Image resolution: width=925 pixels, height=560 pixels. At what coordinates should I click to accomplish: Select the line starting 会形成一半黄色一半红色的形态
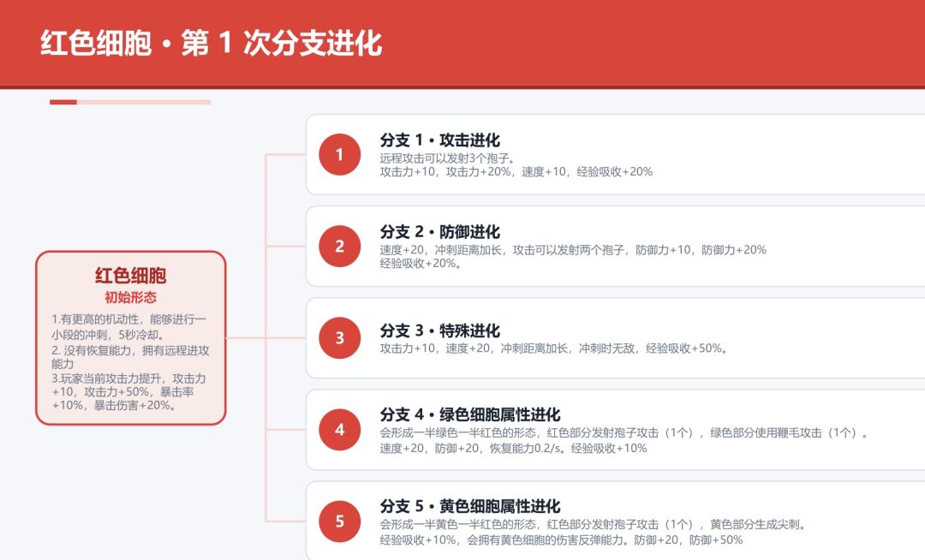(x=594, y=525)
